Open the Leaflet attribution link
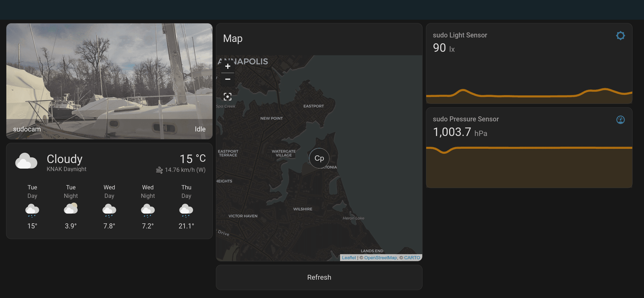 (349, 258)
